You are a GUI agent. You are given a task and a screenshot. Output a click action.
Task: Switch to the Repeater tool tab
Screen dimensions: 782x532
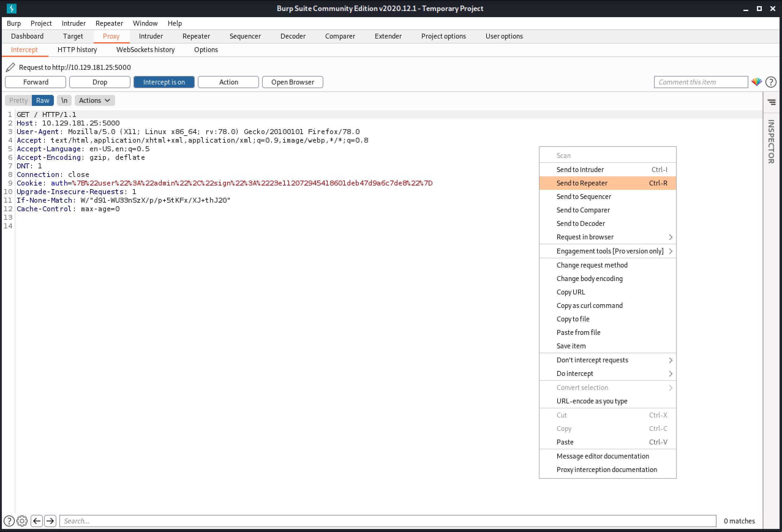point(196,36)
